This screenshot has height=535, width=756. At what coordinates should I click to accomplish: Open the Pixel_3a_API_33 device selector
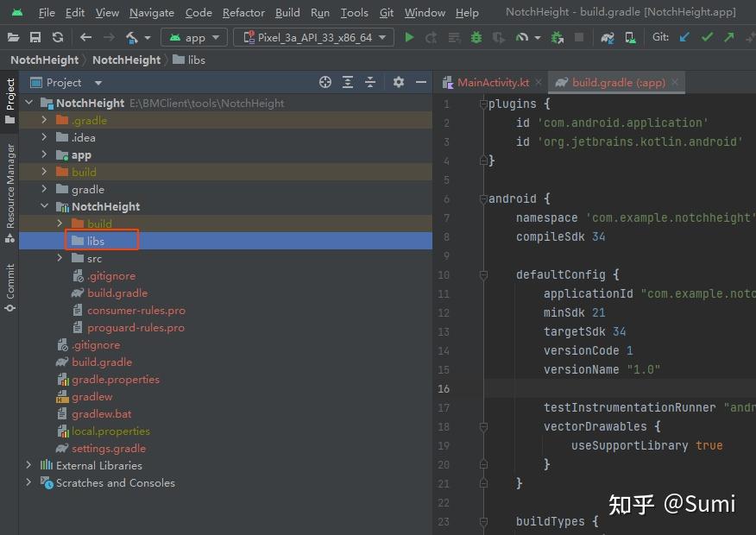(x=312, y=37)
